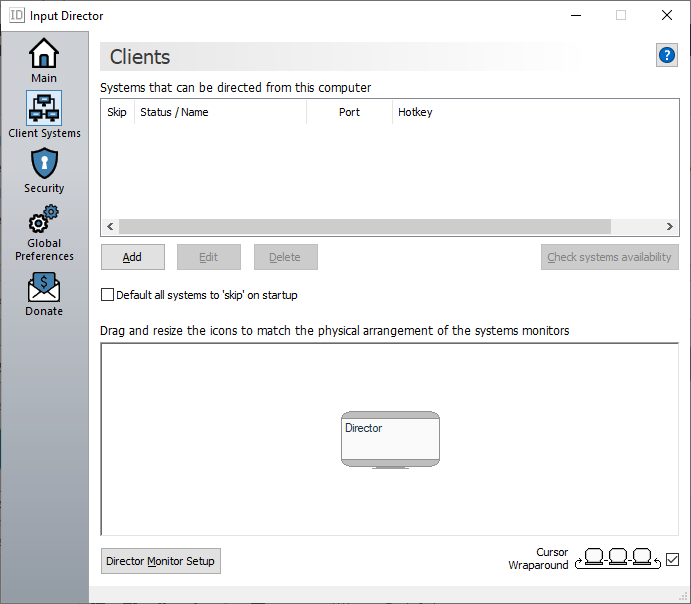Click the Delete client button
Screen dimensions: 691x604
tap(286, 257)
